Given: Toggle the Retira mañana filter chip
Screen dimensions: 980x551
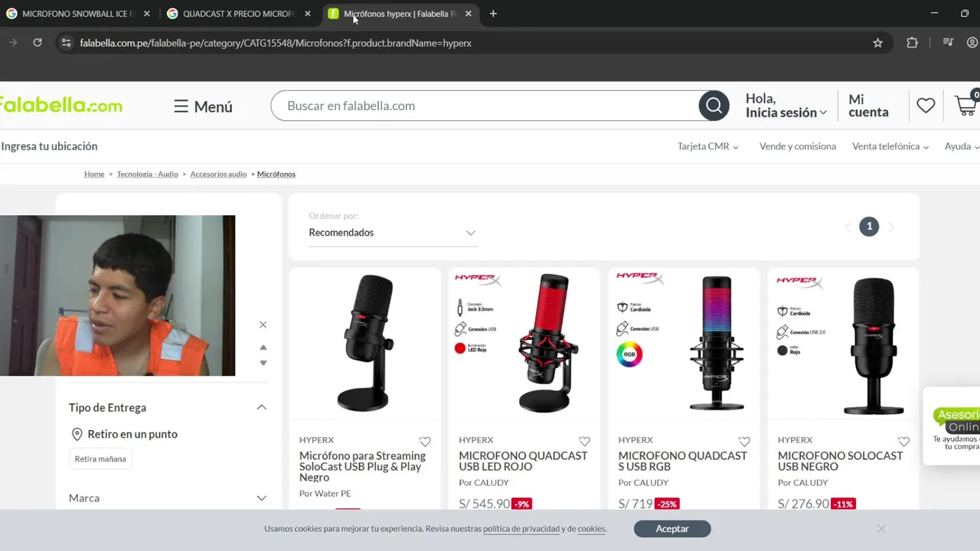Looking at the screenshot, I should pos(100,459).
